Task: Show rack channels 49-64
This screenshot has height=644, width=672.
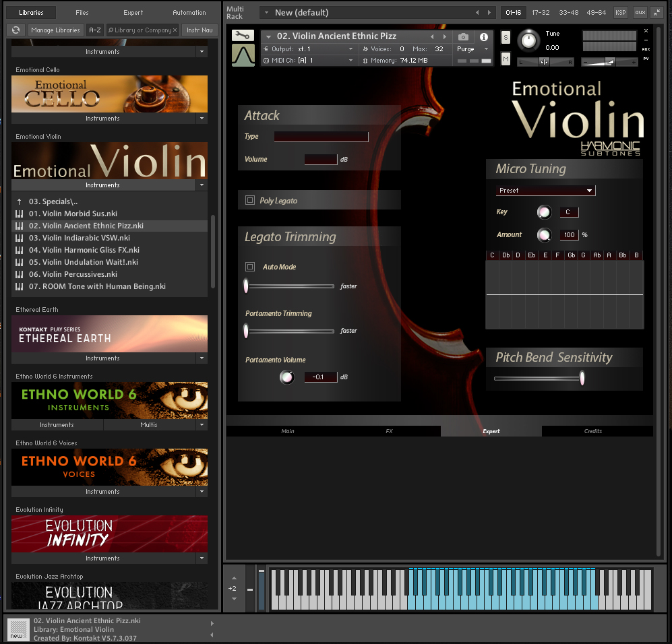Action: pyautogui.click(x=596, y=12)
